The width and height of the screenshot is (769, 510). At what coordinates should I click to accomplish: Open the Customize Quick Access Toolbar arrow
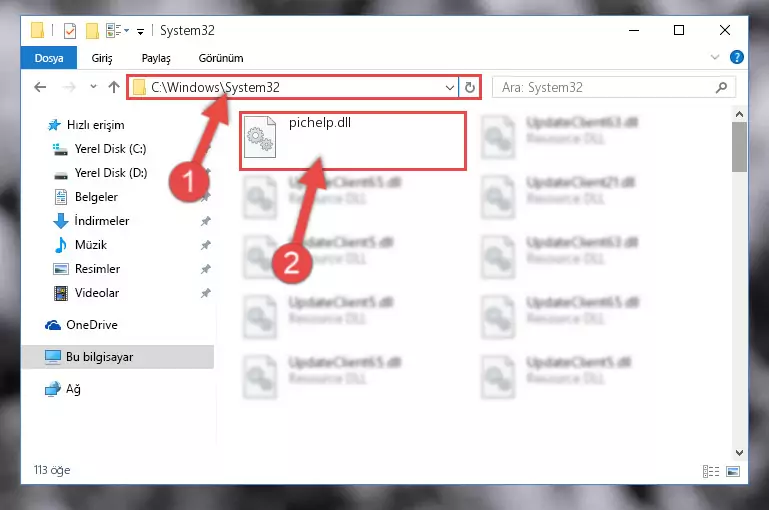click(140, 32)
